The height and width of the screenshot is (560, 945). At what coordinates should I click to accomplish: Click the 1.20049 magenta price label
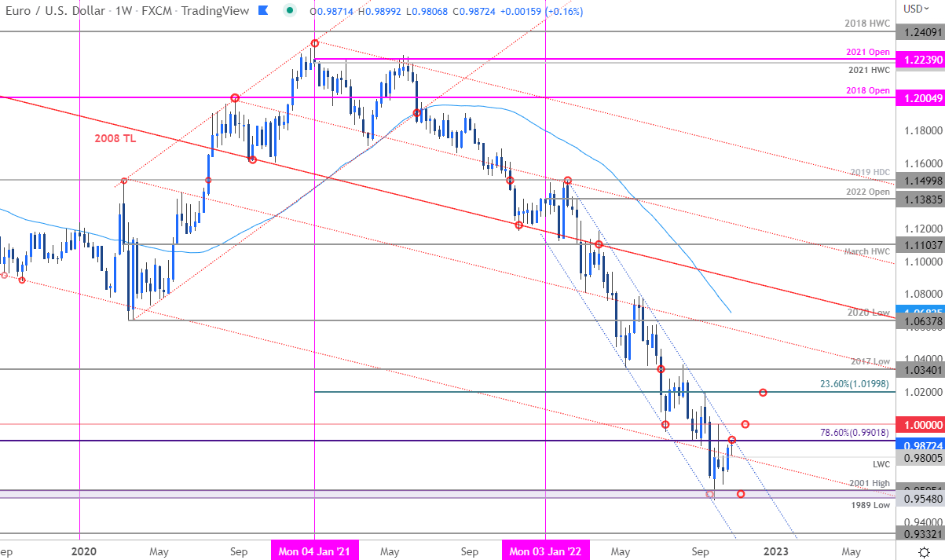pos(921,97)
